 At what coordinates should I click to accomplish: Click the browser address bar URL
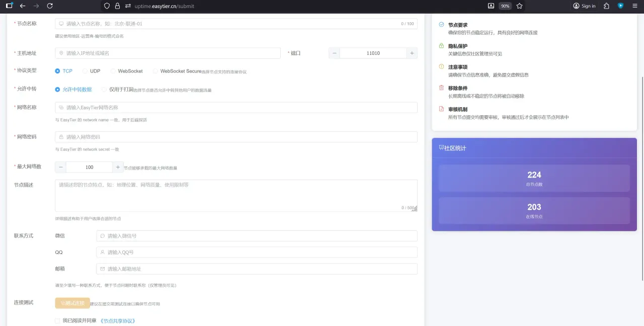[x=165, y=6]
